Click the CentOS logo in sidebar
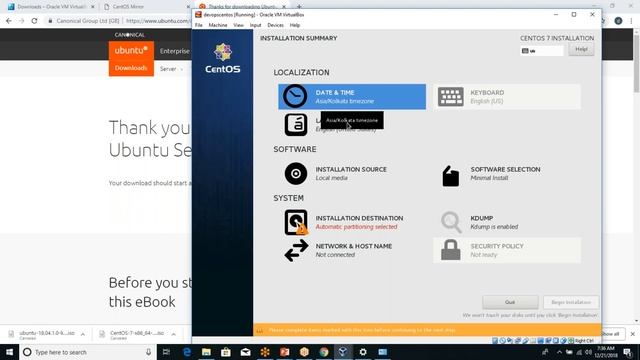The image size is (640, 360). [222, 58]
